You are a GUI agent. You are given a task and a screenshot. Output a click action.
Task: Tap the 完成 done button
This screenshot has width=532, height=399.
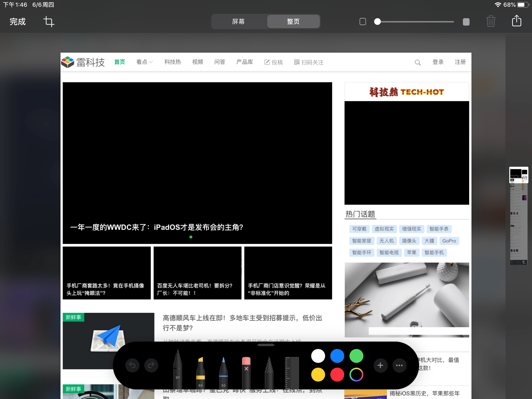(17, 22)
